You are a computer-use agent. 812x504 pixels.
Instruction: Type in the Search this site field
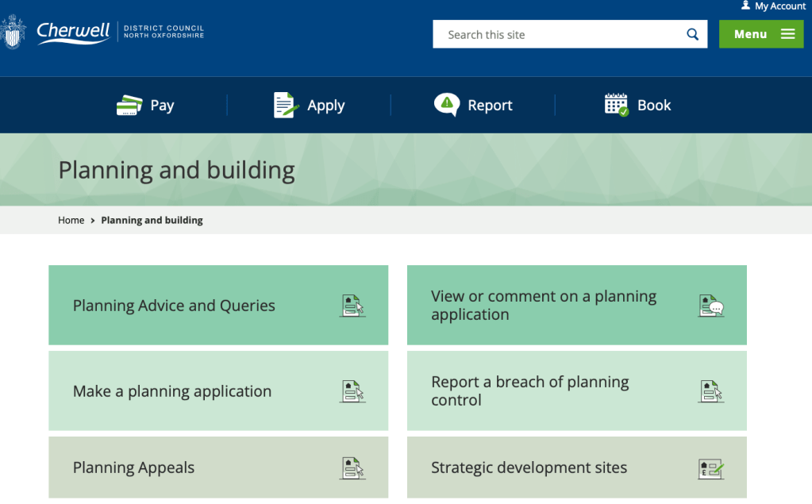(556, 34)
